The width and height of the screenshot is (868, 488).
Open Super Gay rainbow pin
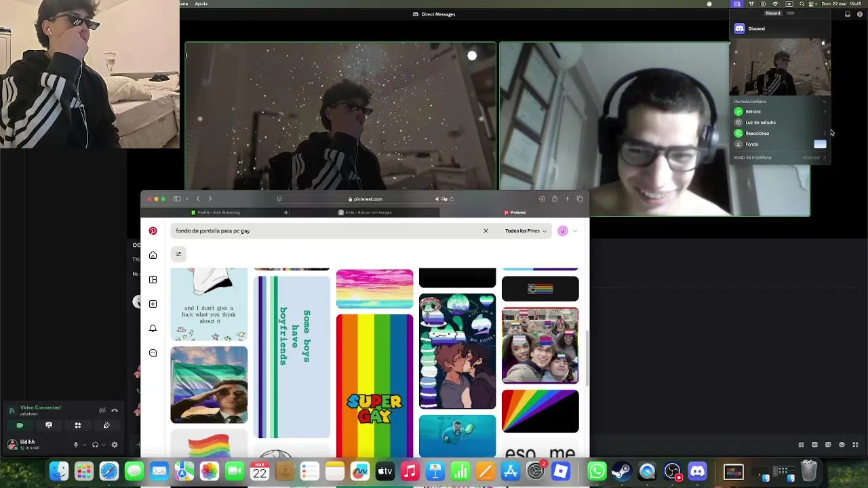374,385
